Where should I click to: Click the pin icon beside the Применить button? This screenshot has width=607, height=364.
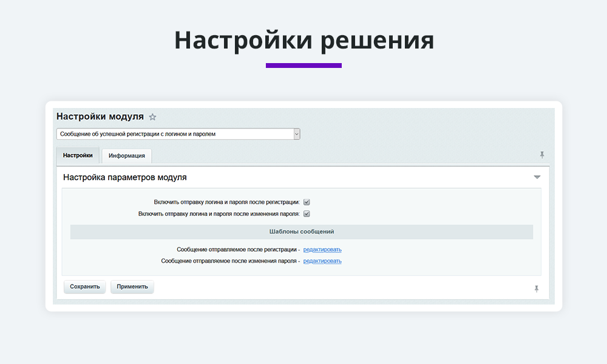click(x=536, y=289)
